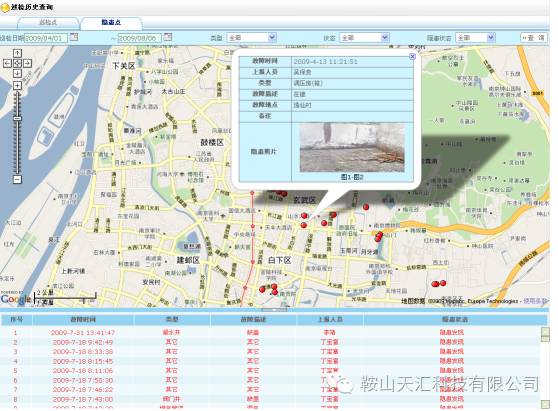Viewport: 558px width, 411px height.
Task: Click the isolated red marker just right of the popup tail
Action: pos(366,207)
